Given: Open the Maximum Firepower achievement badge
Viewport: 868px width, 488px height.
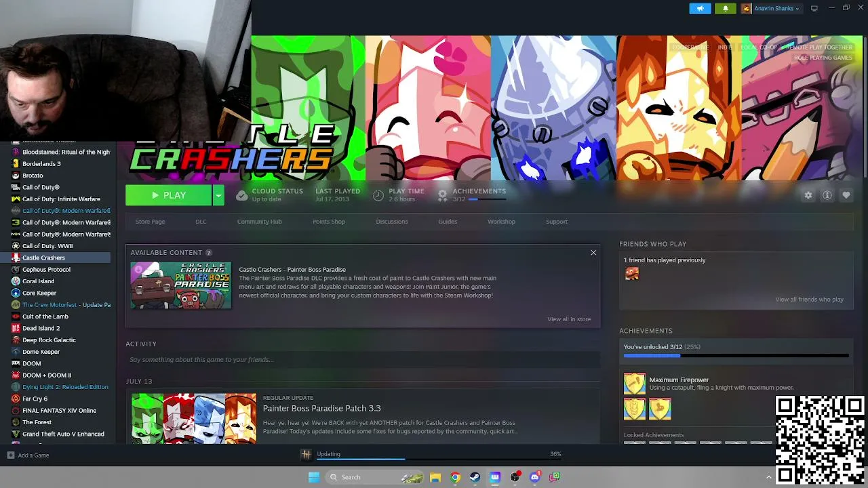Looking at the screenshot, I should coord(635,384).
